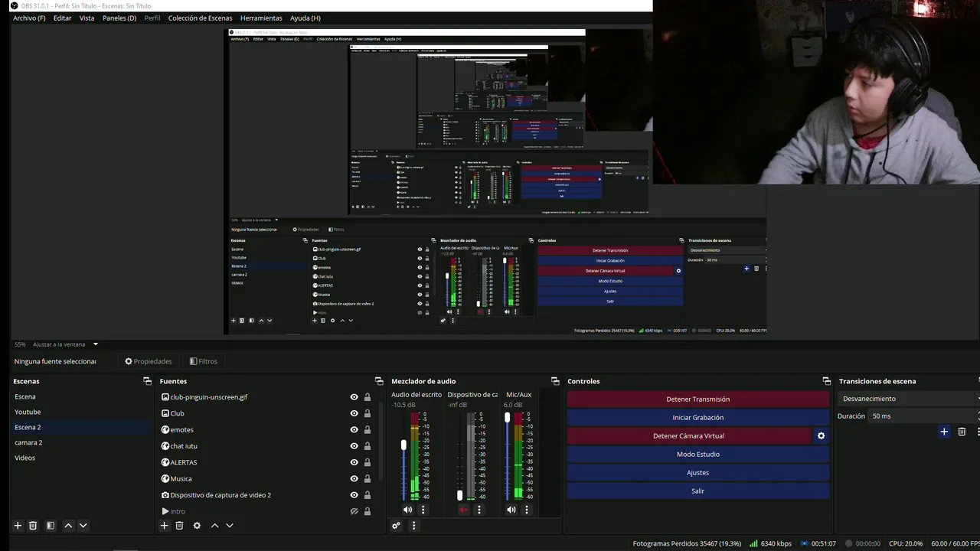The image size is (980, 551).
Task: Show the hidden intro group
Action: [x=354, y=511]
